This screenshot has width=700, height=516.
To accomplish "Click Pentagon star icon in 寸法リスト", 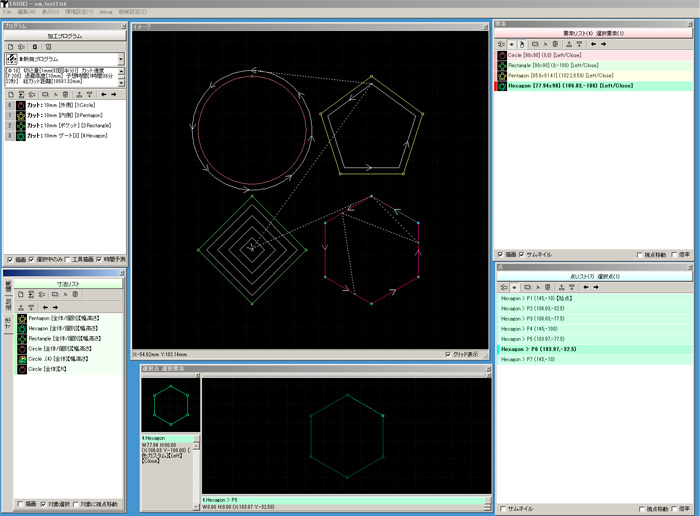I will click(x=21, y=319).
